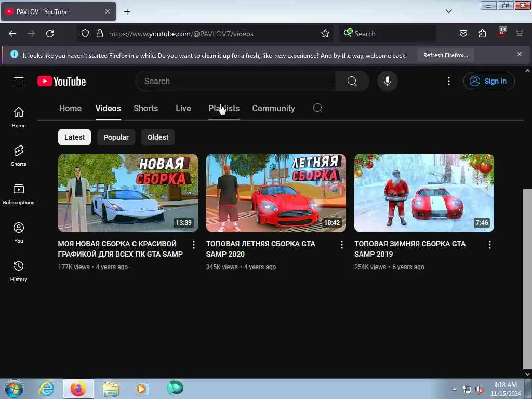532x399 pixels.
Task: Open a new tab with plus button
Action: pos(127,12)
